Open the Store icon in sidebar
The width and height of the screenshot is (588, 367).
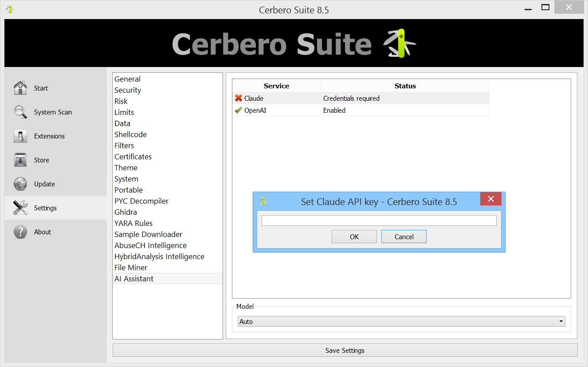pos(20,160)
